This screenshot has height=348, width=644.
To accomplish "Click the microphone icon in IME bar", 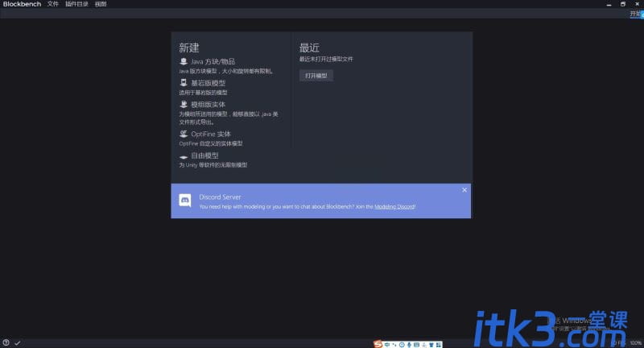I will pos(409,345).
